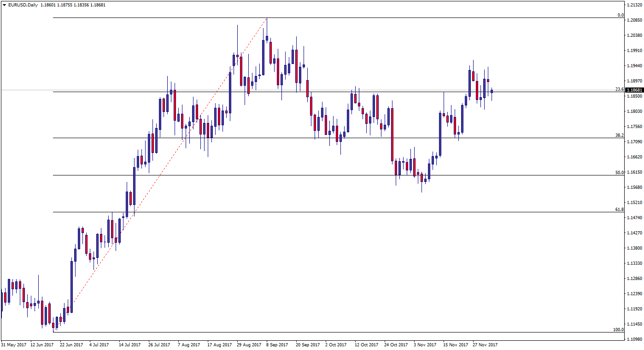This screenshot has width=644, height=350.
Task: Click the EURUSD,Daily chart title
Action: pos(23,5)
